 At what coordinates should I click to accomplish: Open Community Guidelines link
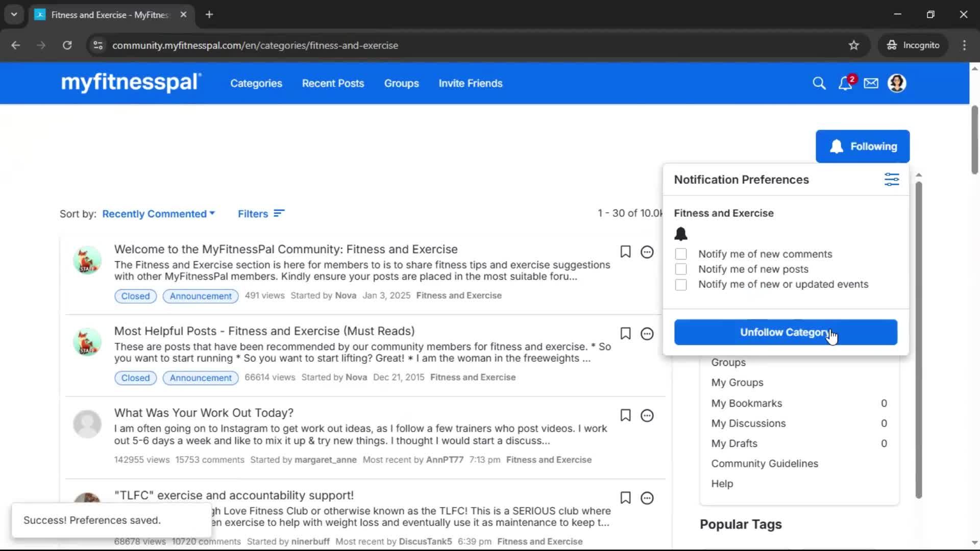pyautogui.click(x=765, y=464)
